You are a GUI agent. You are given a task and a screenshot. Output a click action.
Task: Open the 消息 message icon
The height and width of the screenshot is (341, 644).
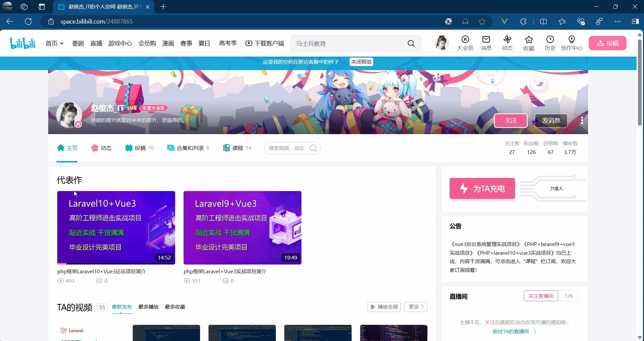pyautogui.click(x=486, y=43)
